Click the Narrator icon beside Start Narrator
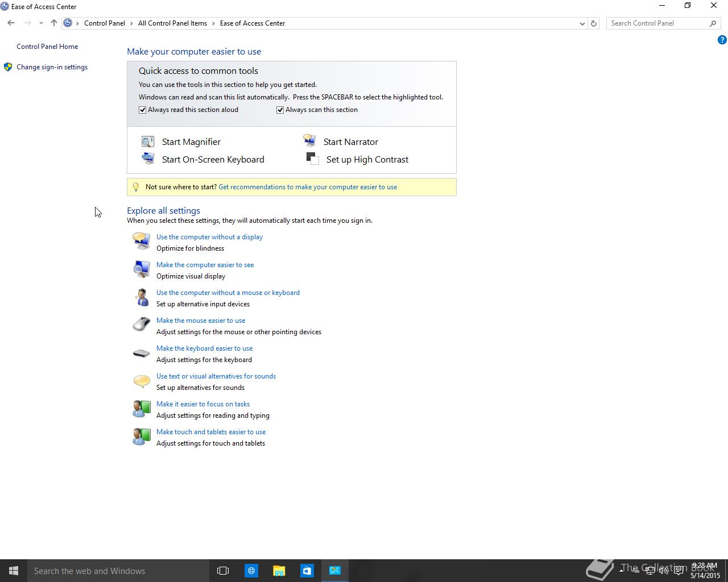 309,140
